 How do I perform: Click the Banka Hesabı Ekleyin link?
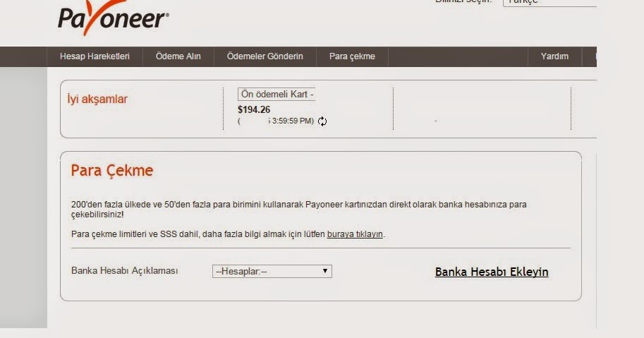pyautogui.click(x=492, y=272)
